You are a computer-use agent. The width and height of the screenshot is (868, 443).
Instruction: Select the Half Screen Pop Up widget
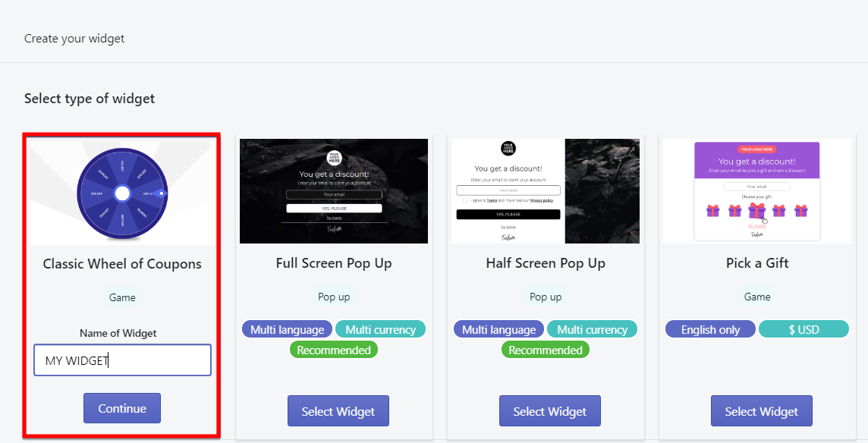(x=549, y=411)
